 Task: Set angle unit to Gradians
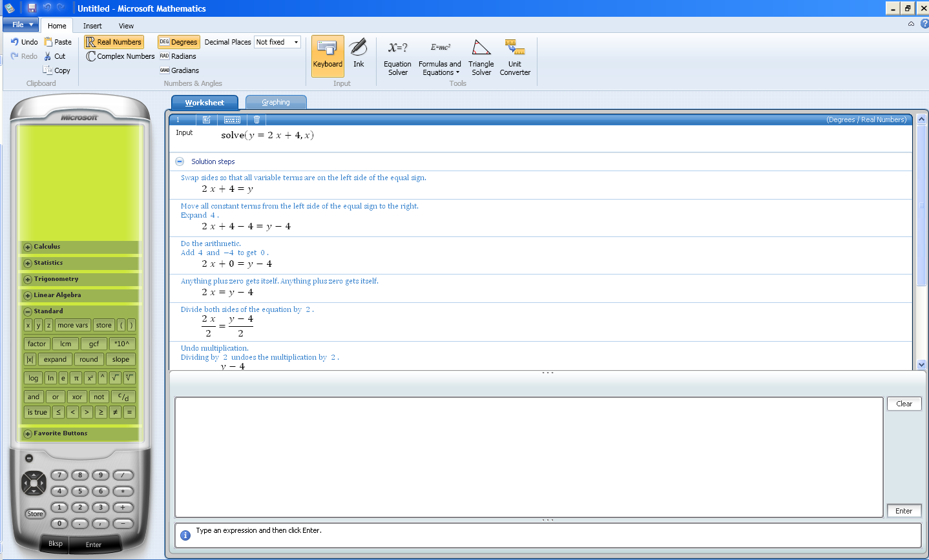point(179,70)
